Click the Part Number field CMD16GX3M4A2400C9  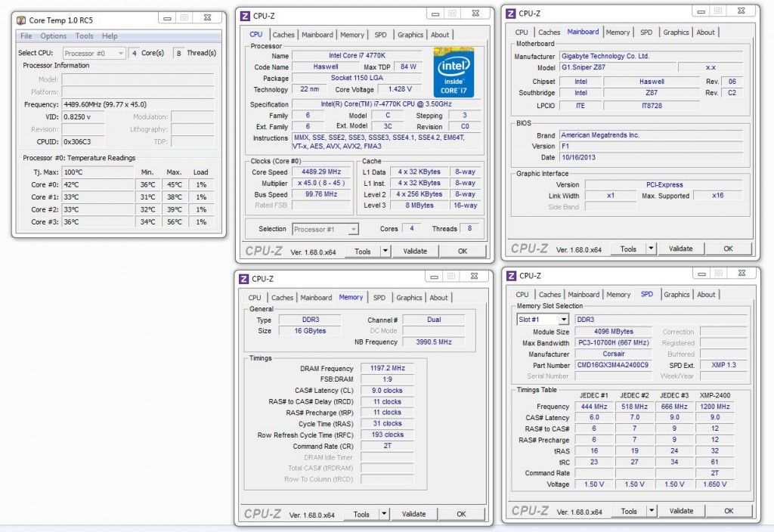pos(612,365)
